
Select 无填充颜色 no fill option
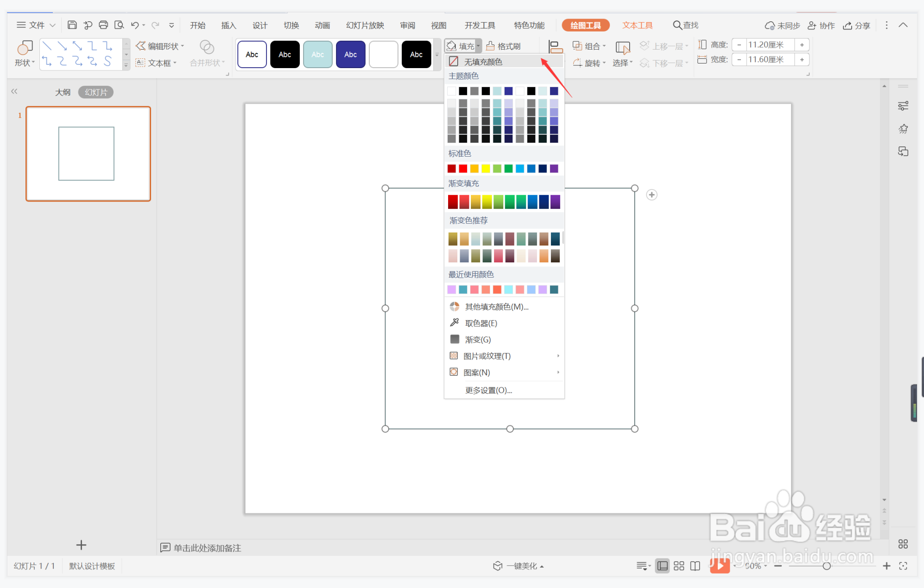(x=483, y=62)
